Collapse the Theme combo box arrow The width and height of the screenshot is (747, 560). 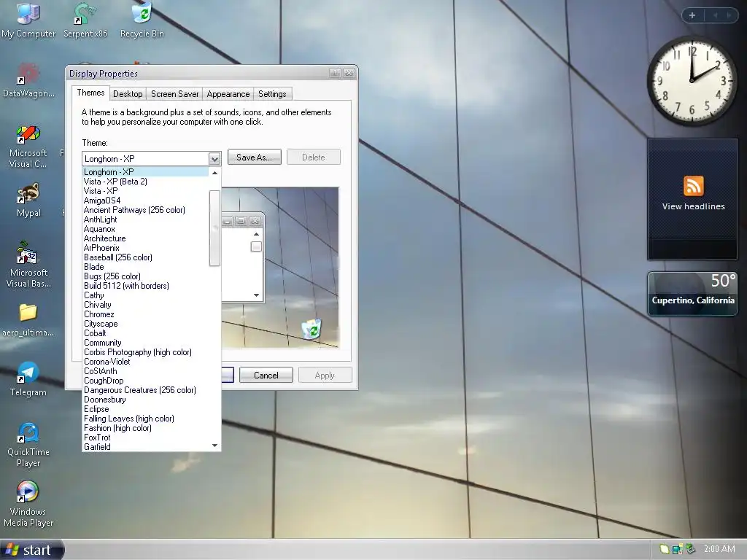tap(214, 158)
